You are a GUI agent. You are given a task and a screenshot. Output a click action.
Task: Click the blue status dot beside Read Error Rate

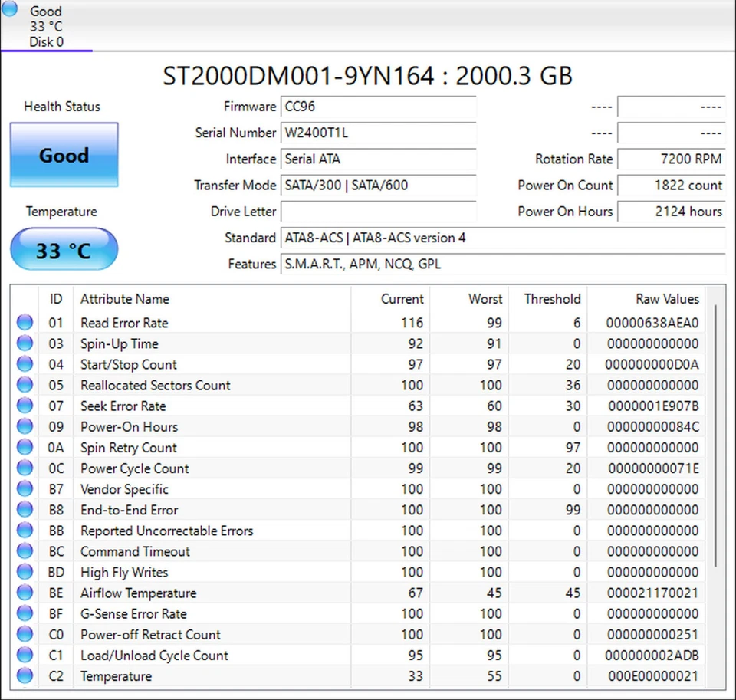(25, 322)
